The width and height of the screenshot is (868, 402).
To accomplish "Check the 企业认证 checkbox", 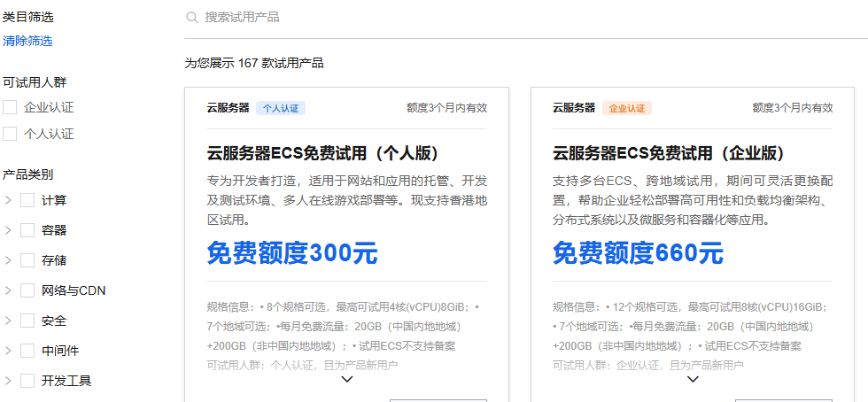I will (11, 107).
